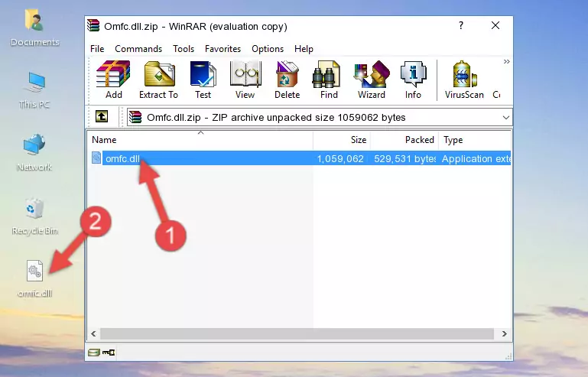The height and width of the screenshot is (377, 588).
Task: Run the Test archive tool
Action: click(x=203, y=80)
